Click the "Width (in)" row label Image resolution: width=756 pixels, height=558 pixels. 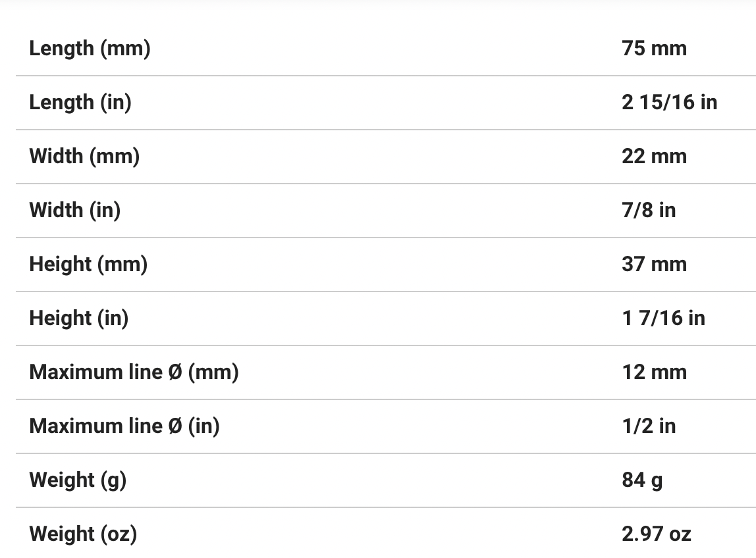point(75,211)
